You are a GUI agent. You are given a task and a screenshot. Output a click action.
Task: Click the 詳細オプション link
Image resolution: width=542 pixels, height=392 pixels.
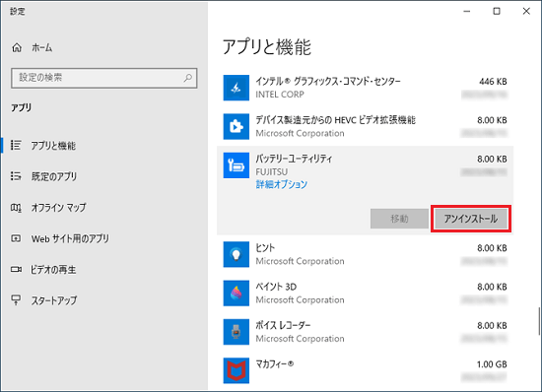tap(282, 184)
